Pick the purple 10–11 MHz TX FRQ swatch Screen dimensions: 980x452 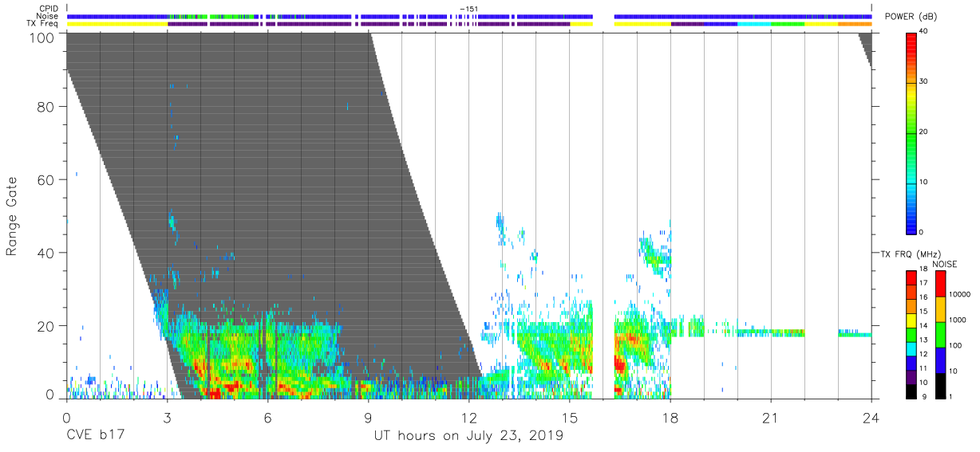[x=911, y=376]
